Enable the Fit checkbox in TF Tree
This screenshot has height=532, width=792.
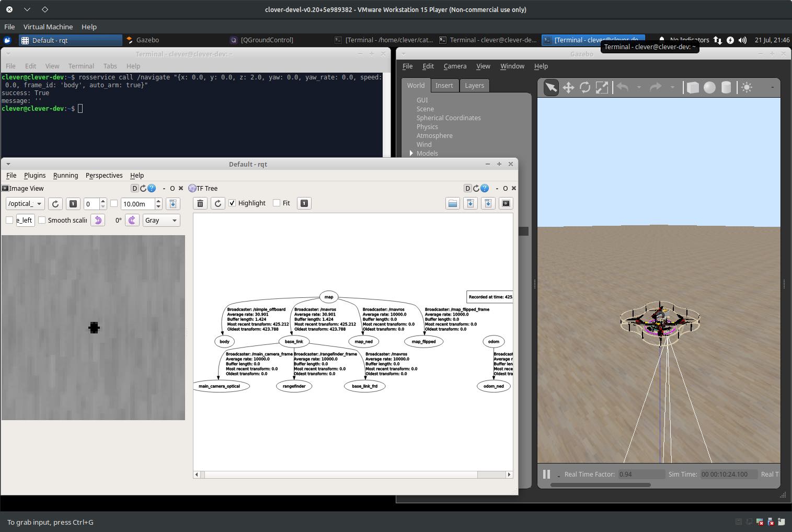(277, 203)
